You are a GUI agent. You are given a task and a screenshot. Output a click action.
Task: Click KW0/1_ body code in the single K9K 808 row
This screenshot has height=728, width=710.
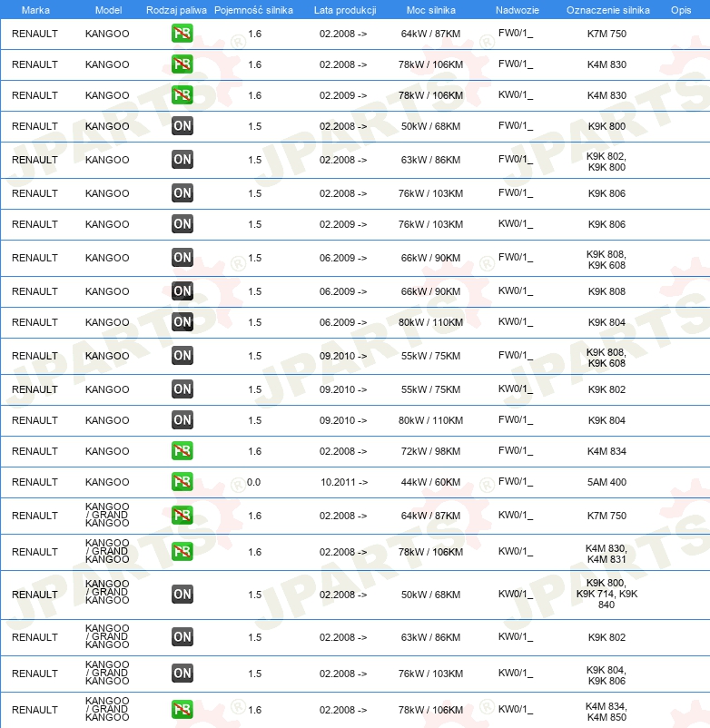pos(516,291)
